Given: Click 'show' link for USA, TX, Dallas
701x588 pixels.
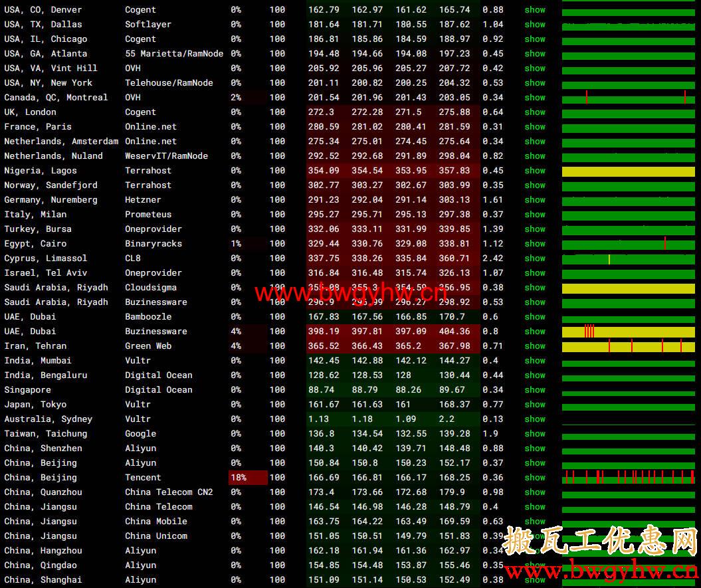Looking at the screenshot, I should [535, 24].
